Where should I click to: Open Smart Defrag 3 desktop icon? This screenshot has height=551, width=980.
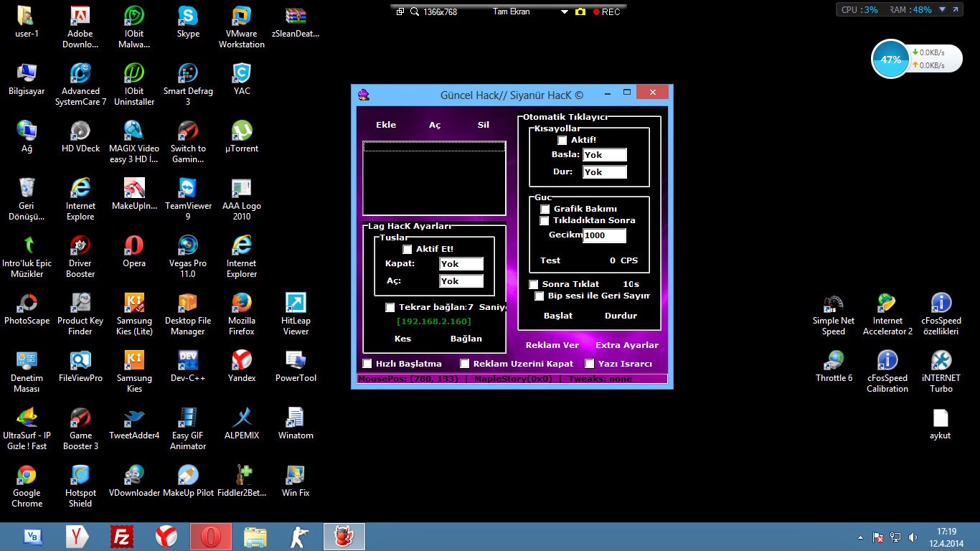pyautogui.click(x=188, y=84)
